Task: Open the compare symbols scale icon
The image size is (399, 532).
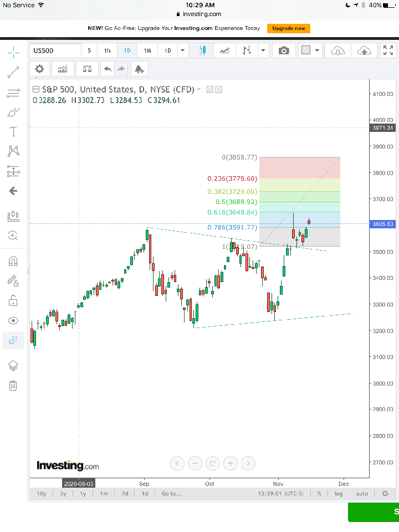Action: (x=87, y=69)
